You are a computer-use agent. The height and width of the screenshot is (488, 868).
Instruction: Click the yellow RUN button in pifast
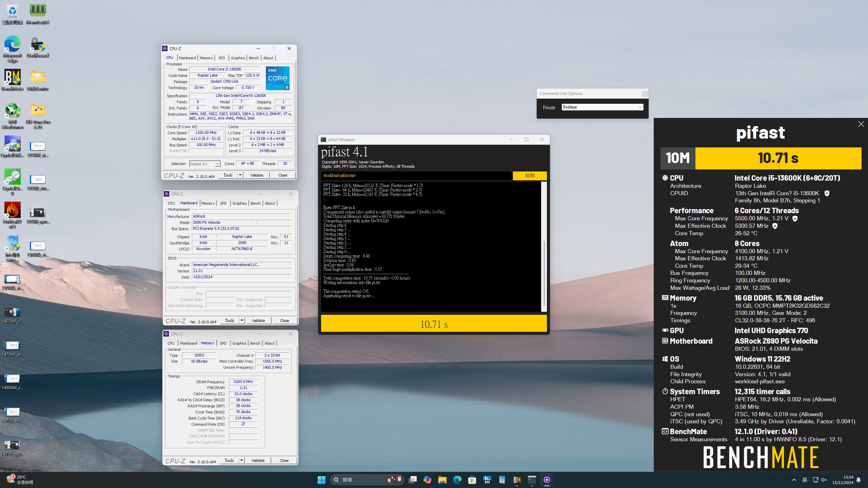[x=530, y=176]
